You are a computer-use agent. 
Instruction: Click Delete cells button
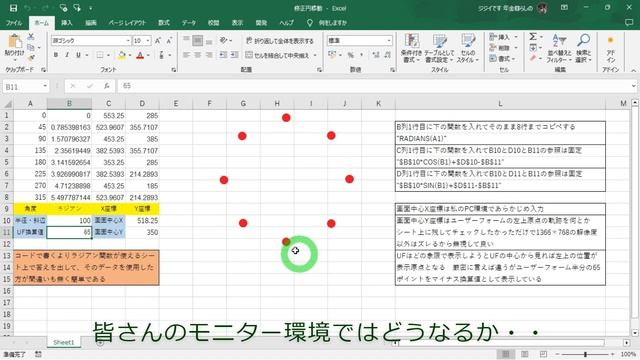click(503, 48)
